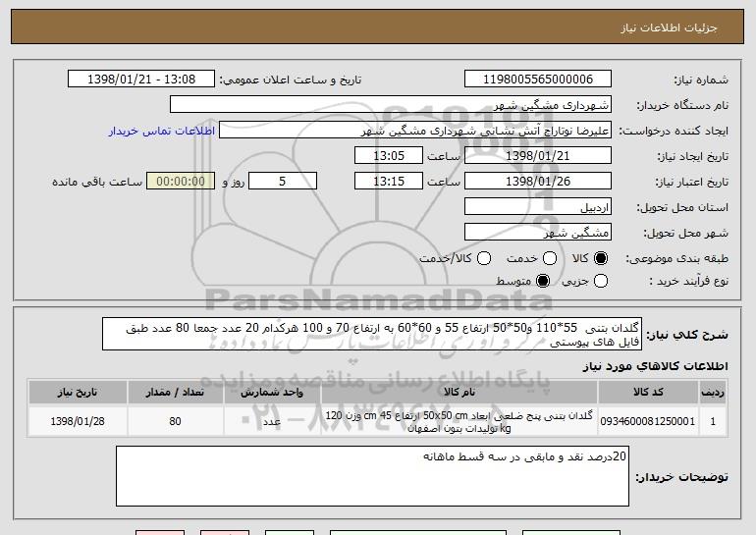Image resolution: width=756 pixels, height=535 pixels.
Task: Click the ردیف column header
Action: [x=713, y=393]
